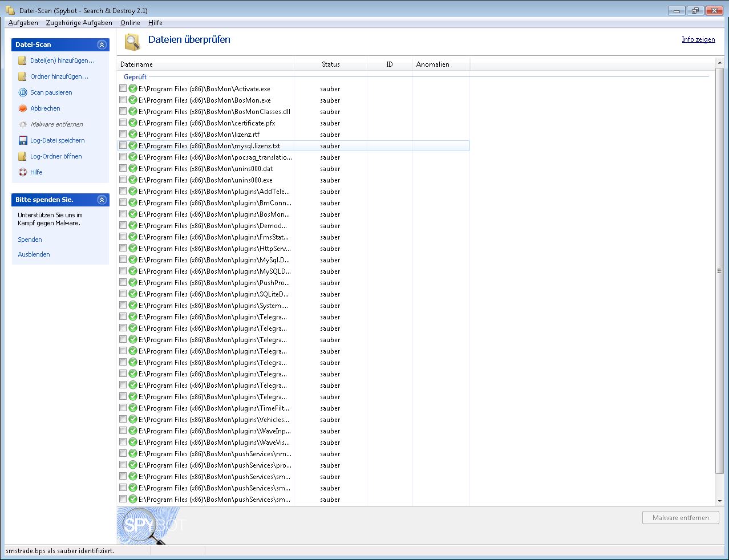The image size is (729, 560).
Task: Open the Aufgaben menu
Action: tap(23, 23)
